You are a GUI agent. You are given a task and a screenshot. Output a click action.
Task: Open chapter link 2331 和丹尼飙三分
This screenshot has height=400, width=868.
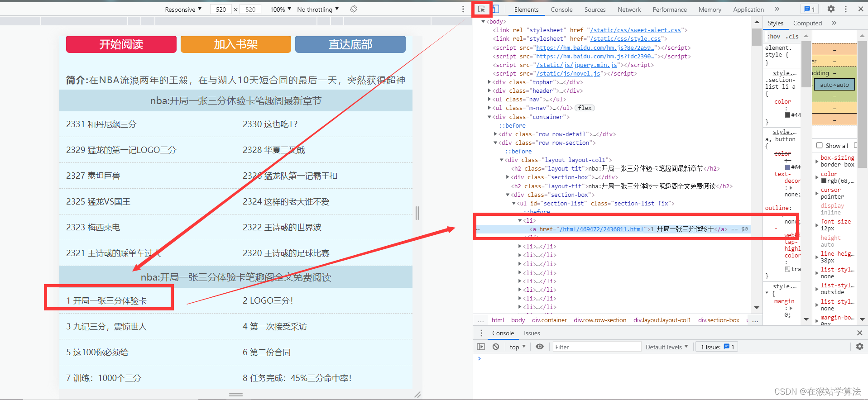coord(101,124)
